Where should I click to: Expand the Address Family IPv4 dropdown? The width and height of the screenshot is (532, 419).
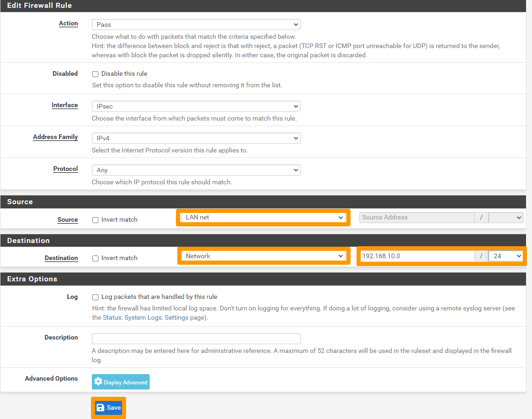pos(196,138)
